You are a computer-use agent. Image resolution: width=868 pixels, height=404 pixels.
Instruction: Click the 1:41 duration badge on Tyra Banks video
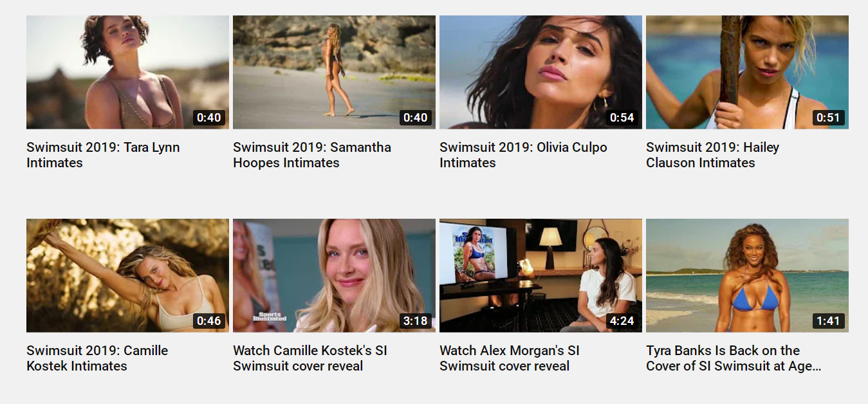(829, 321)
